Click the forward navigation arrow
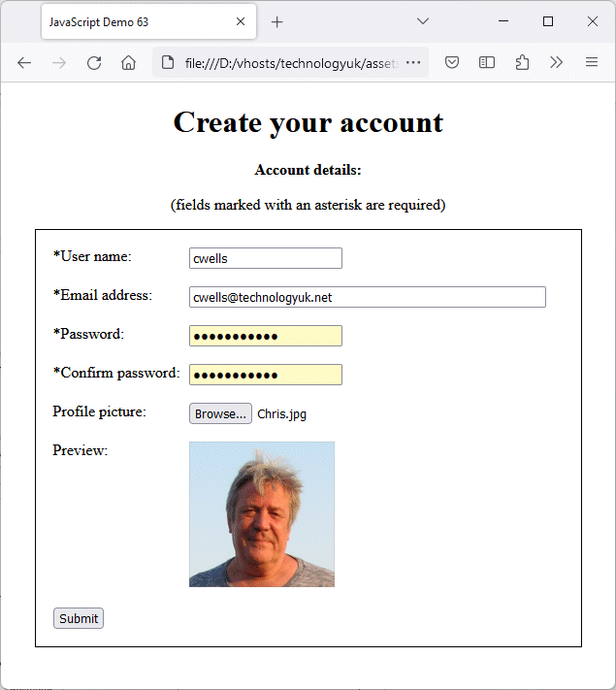 (59, 63)
